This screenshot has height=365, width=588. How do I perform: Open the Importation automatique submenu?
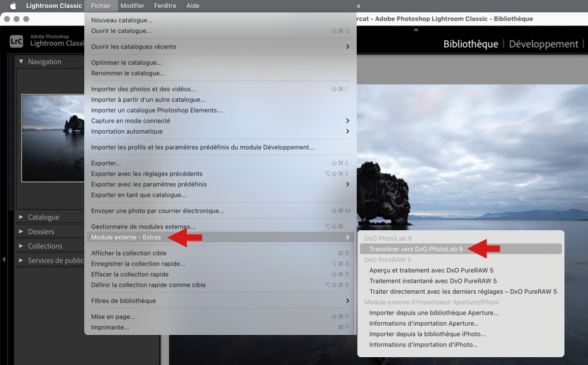click(220, 131)
